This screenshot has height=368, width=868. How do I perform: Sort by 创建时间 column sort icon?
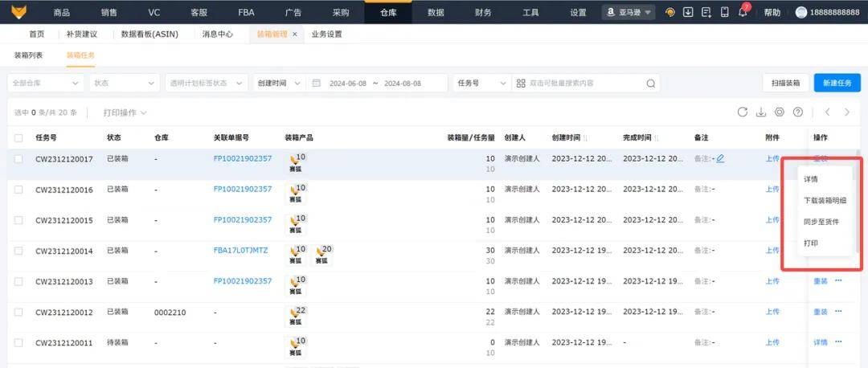tap(586, 137)
